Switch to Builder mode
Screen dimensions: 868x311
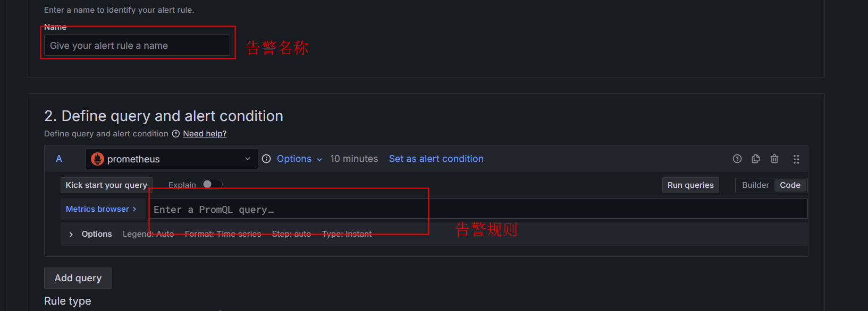coord(755,185)
